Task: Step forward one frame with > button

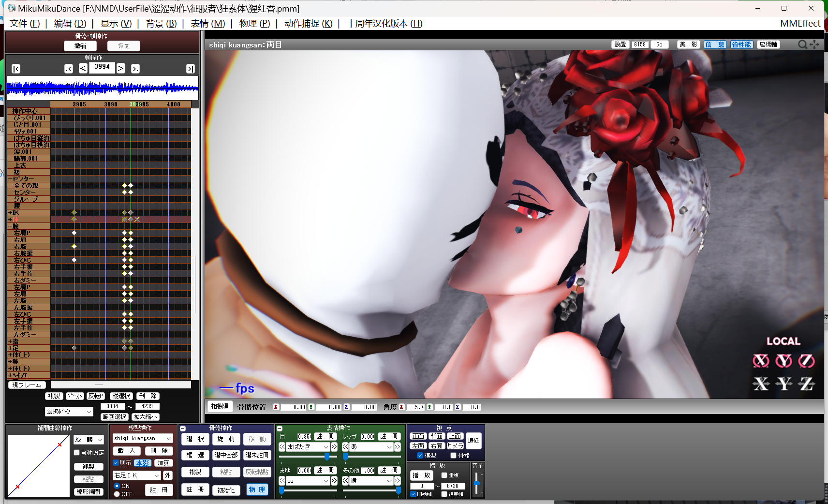Action: 121,68
